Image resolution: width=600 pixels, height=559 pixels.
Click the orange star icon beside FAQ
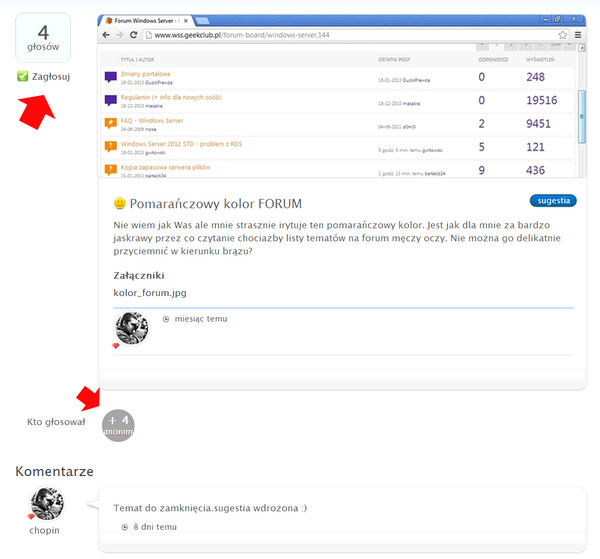[111, 124]
